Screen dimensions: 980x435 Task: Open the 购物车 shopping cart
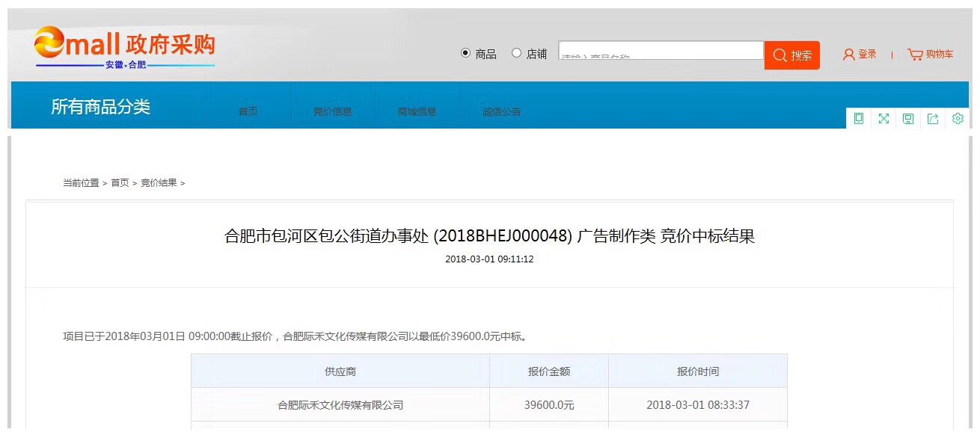(x=931, y=55)
